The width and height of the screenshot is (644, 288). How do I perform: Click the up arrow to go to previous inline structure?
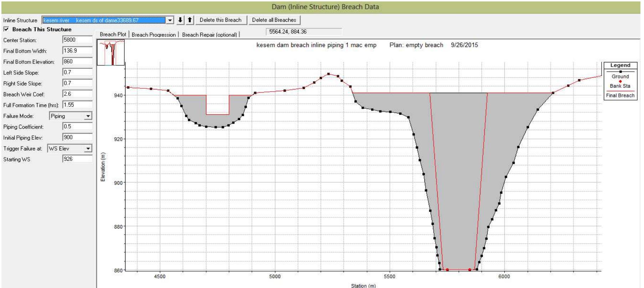point(190,20)
